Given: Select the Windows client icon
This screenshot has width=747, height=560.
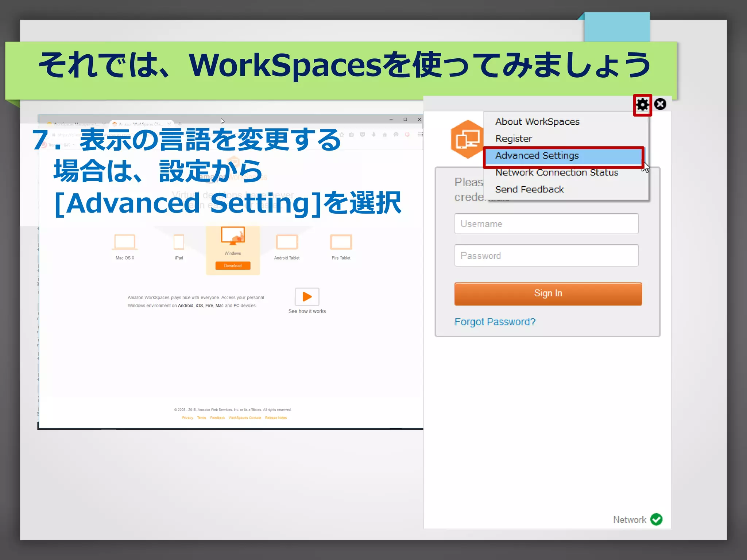Looking at the screenshot, I should tap(233, 236).
